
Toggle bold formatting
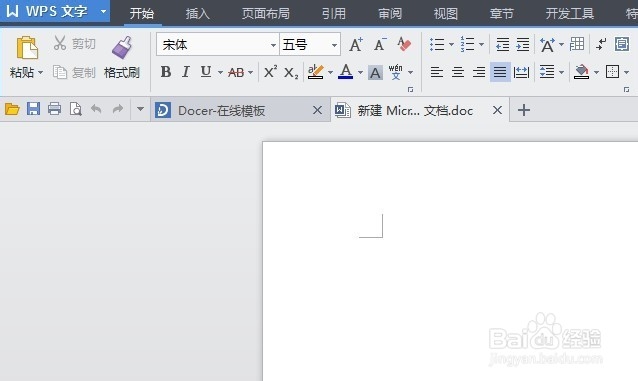click(166, 72)
